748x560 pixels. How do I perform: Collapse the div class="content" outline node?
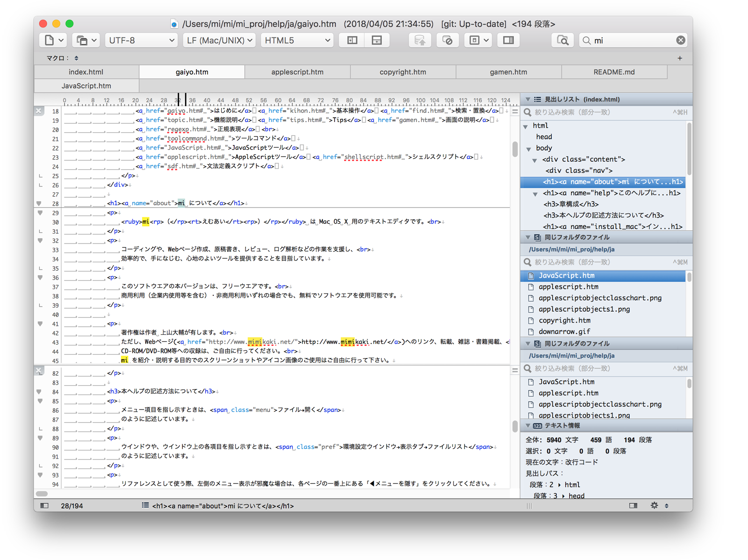535,160
